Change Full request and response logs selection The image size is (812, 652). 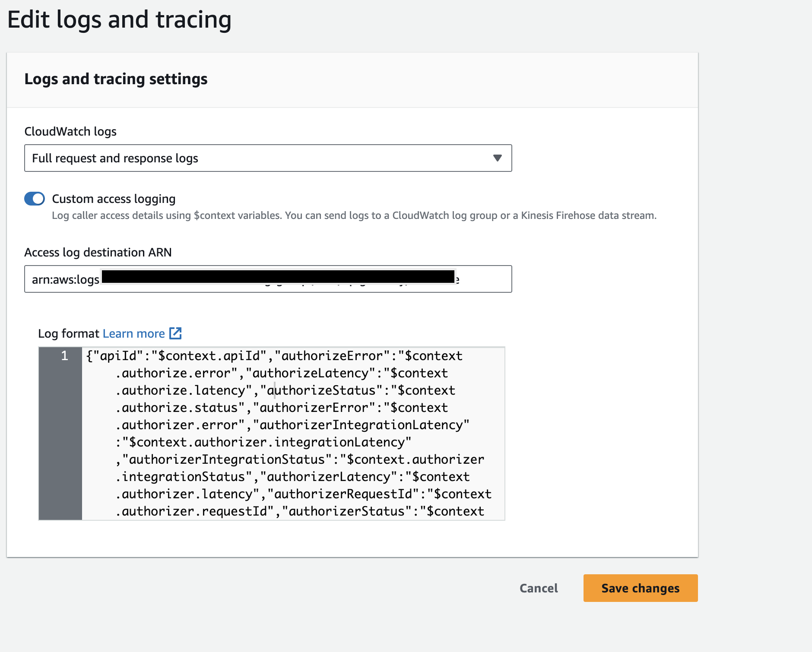coord(268,158)
